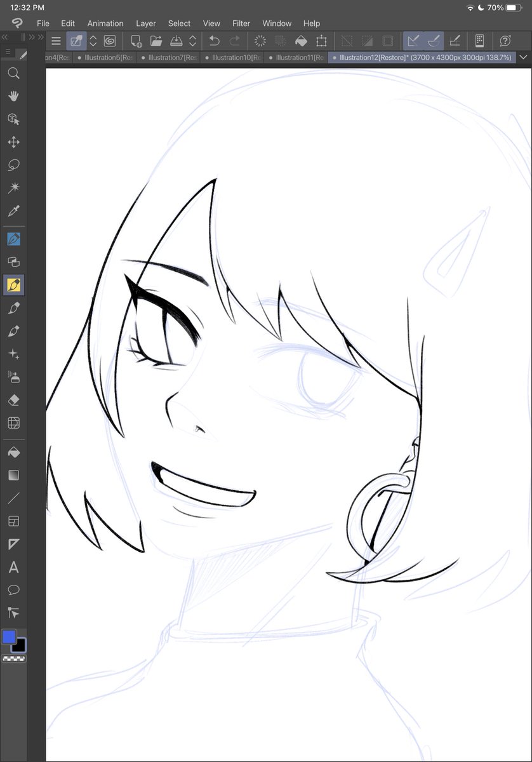Select the overlapping layers tool icon
532x762 pixels.
pyautogui.click(x=13, y=262)
